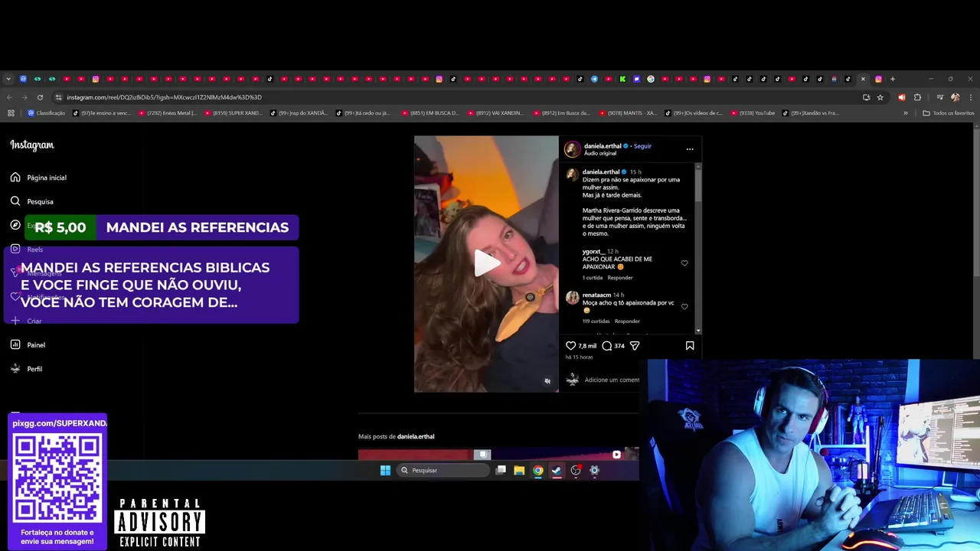Open Instagram Perfil page
Screen dimensions: 980x551
tap(26, 369)
